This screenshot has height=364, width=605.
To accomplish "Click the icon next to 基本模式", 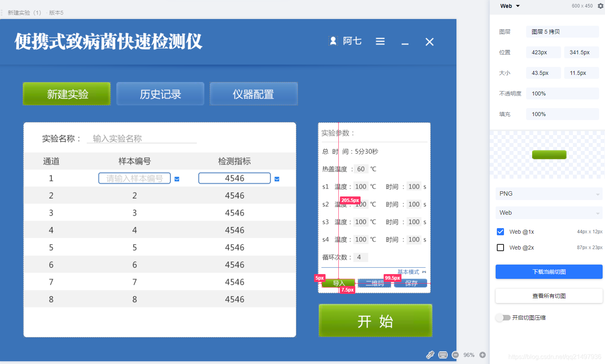I will pos(424,272).
